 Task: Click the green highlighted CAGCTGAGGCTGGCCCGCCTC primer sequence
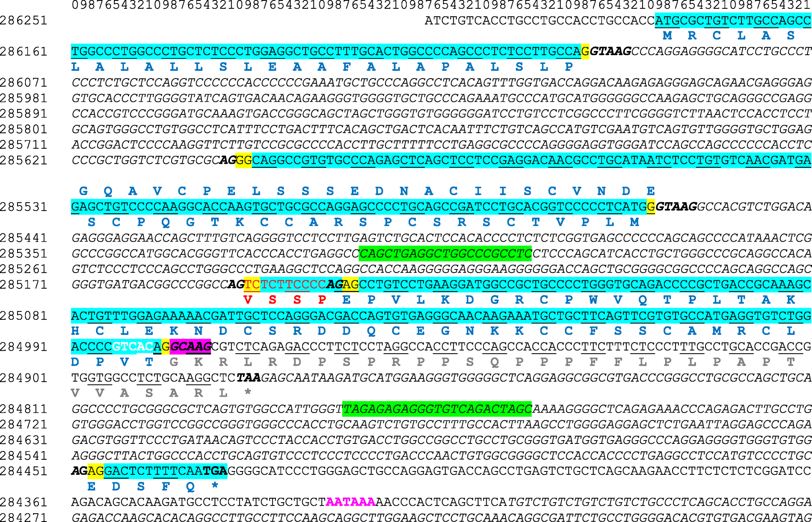445,253
